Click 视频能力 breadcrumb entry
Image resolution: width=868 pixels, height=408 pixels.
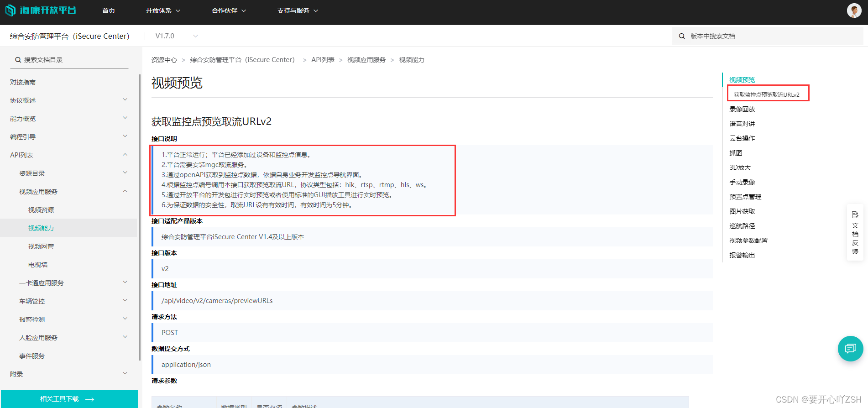pyautogui.click(x=412, y=60)
